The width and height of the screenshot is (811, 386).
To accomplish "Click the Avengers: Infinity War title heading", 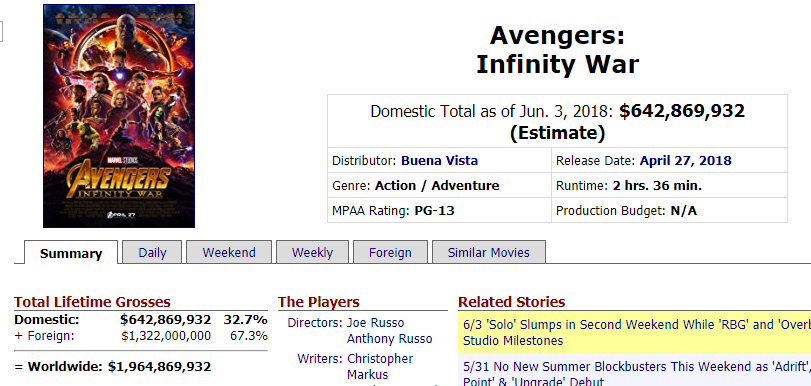I will 557,50.
